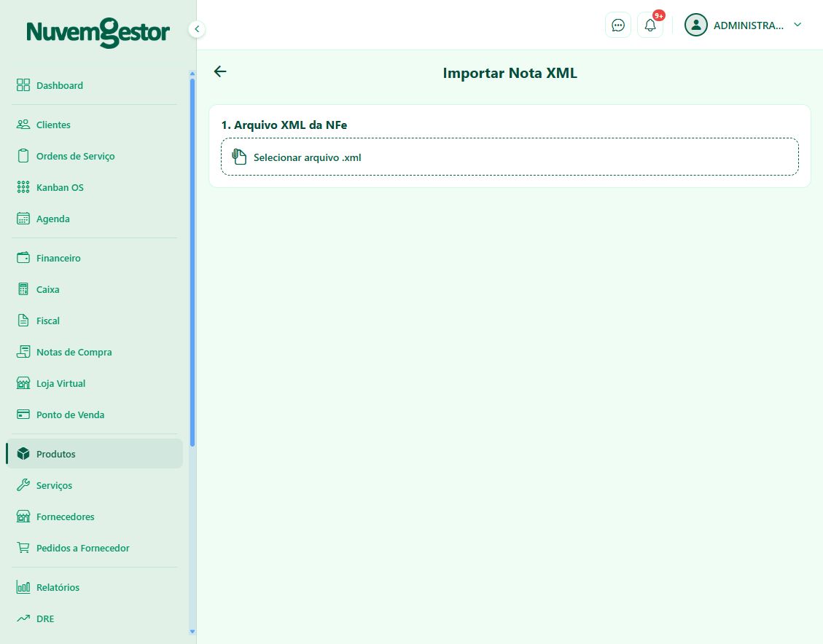The height and width of the screenshot is (644, 823).
Task: Go to Notas de Compra
Action: point(95,352)
